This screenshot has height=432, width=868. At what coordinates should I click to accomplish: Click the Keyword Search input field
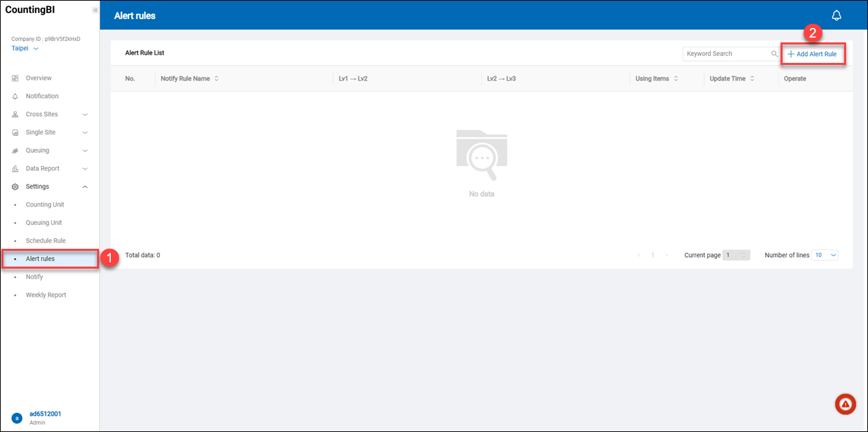[724, 54]
